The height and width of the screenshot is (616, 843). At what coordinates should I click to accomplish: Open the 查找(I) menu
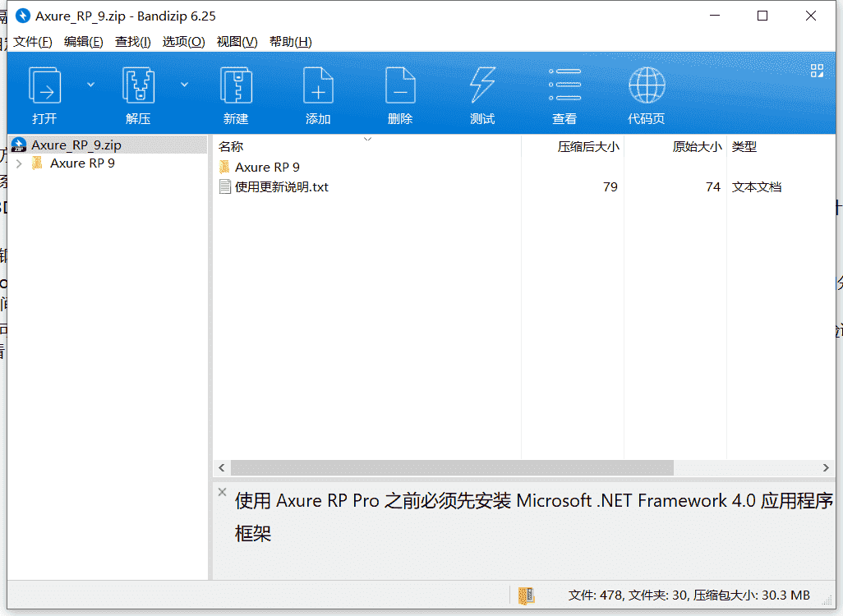click(133, 41)
